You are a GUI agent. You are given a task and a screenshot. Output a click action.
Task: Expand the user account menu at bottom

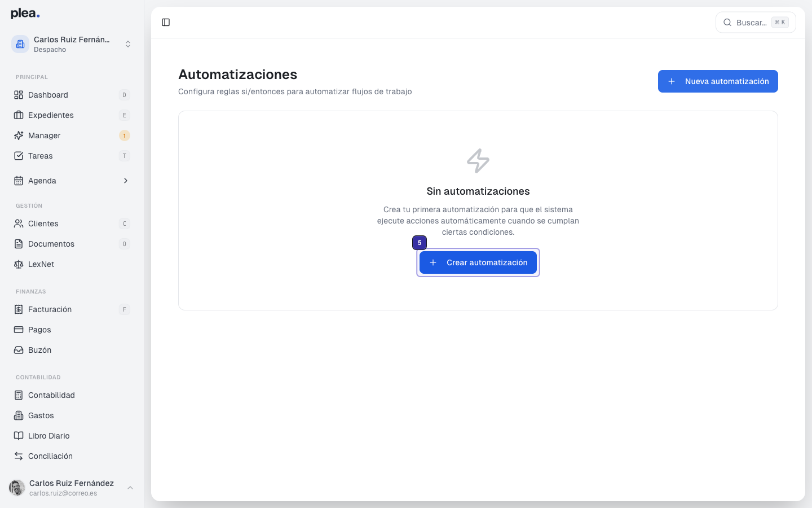point(130,488)
